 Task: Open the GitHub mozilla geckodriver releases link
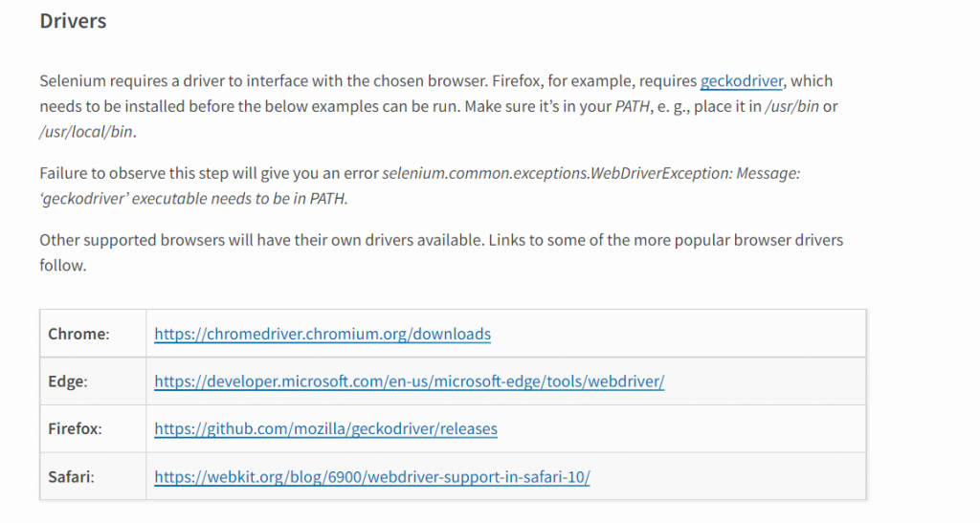pyautogui.click(x=325, y=428)
